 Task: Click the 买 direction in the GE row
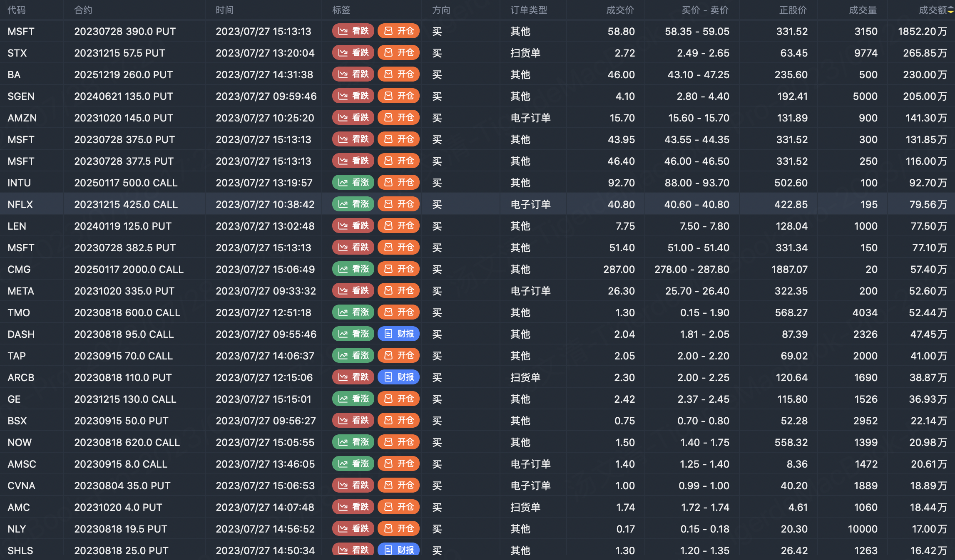437,399
